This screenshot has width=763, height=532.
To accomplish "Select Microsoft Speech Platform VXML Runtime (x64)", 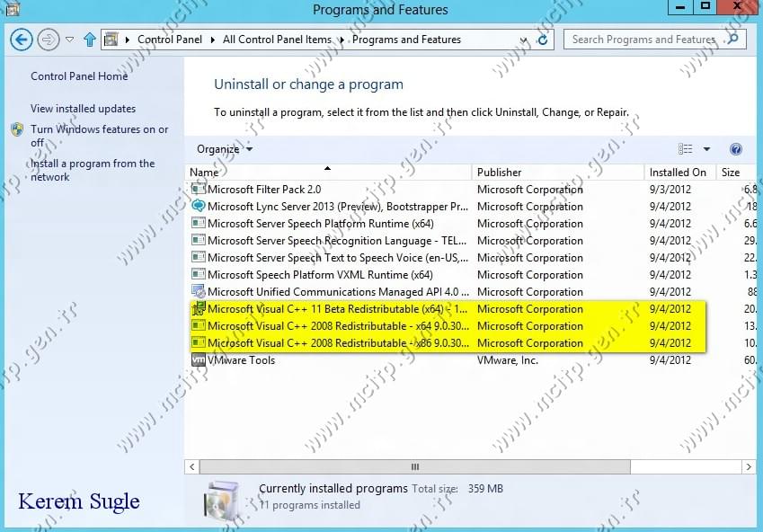I will 471,274.
